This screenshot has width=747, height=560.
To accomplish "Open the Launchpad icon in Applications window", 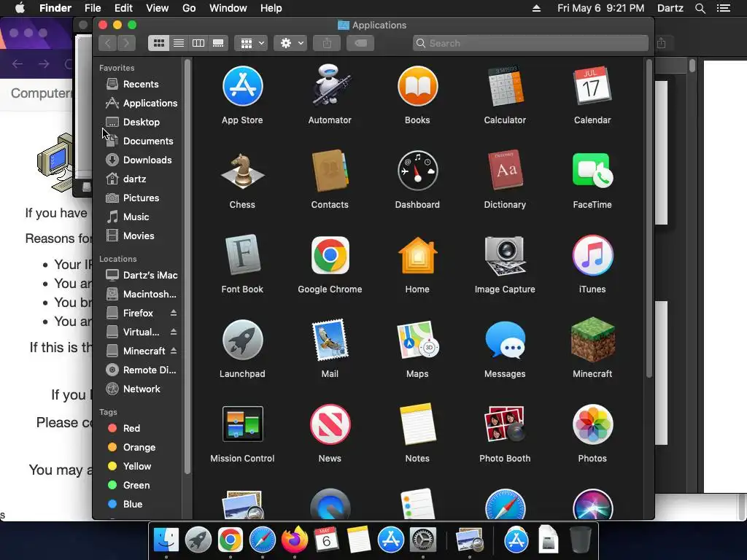I will pyautogui.click(x=242, y=340).
